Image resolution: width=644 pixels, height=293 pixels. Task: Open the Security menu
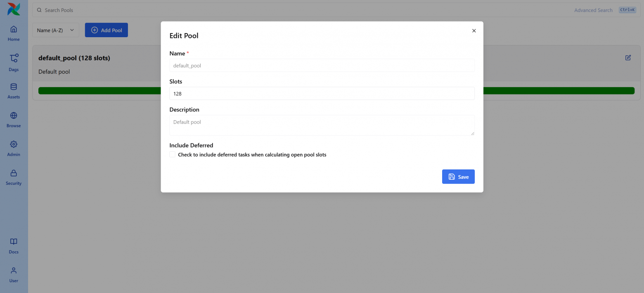tap(14, 173)
